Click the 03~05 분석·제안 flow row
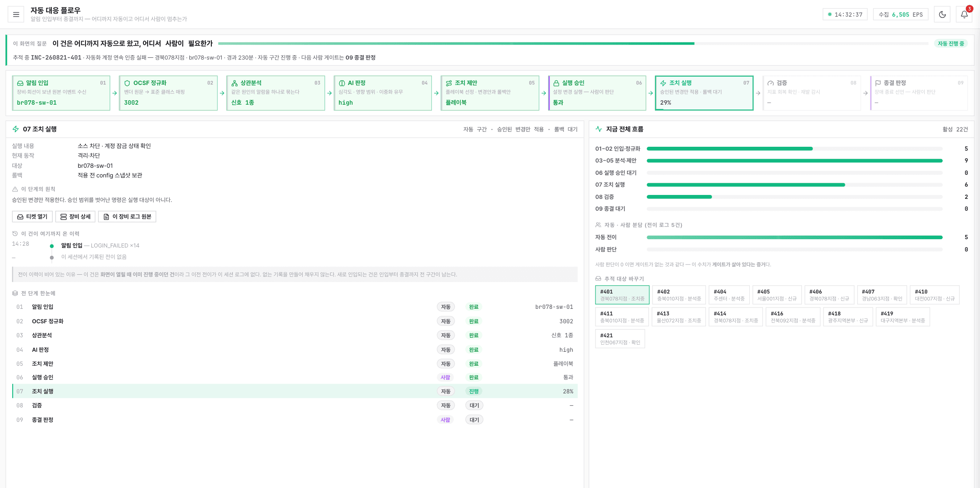980x488 pixels. tap(781, 161)
